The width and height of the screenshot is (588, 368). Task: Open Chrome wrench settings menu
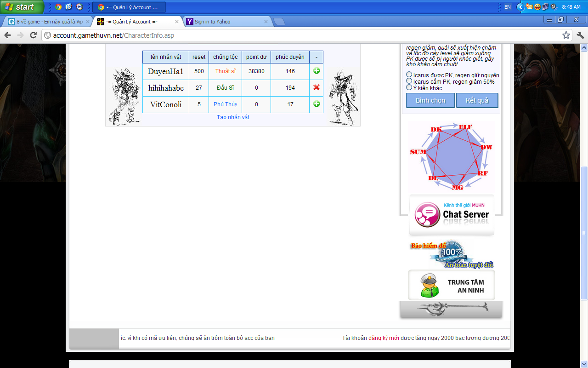coord(580,35)
